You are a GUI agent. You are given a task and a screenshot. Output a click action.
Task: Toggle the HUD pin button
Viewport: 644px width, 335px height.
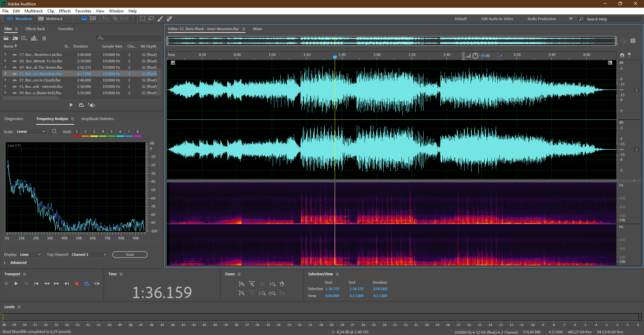[501, 56]
